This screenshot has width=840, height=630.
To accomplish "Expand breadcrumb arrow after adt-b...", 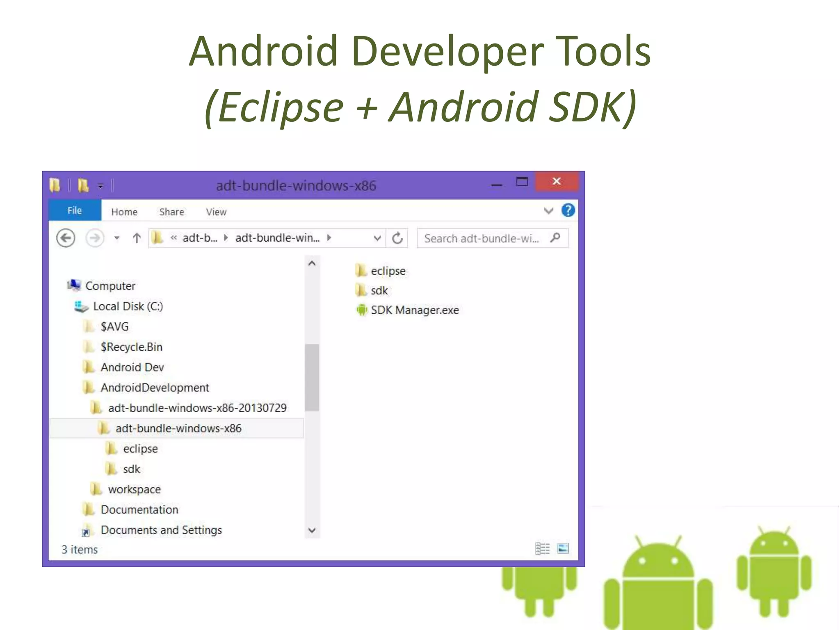I will [x=226, y=238].
